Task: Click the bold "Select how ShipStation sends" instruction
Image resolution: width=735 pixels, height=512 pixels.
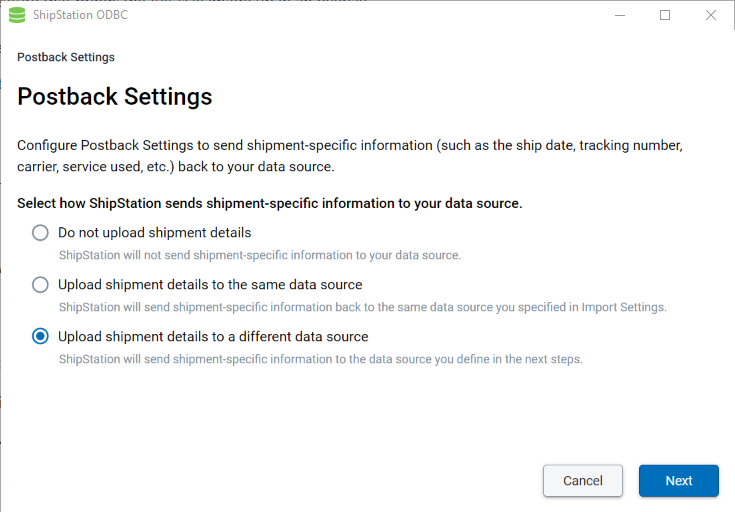Action: tap(270, 203)
